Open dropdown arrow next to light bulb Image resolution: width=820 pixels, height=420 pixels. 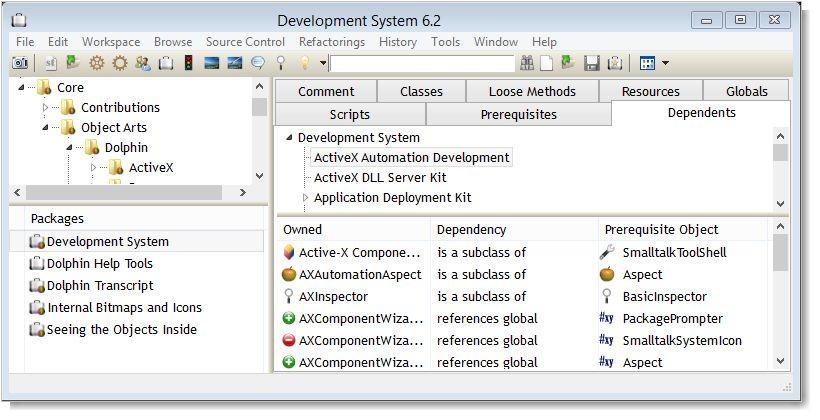[323, 63]
